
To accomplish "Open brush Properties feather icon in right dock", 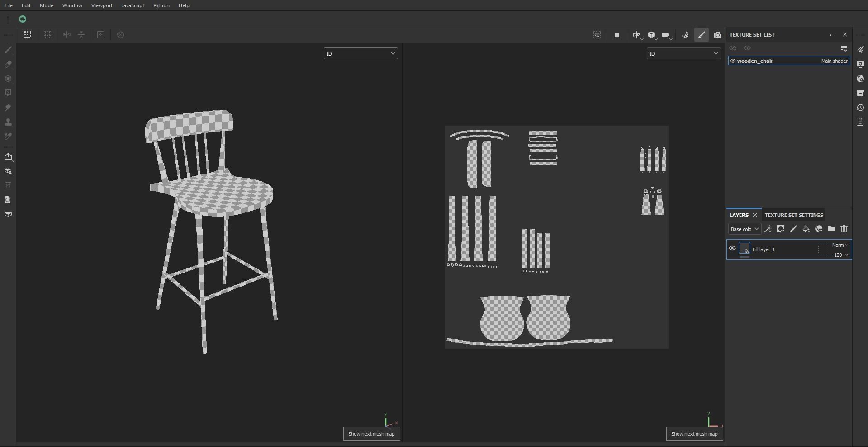I will click(860, 50).
